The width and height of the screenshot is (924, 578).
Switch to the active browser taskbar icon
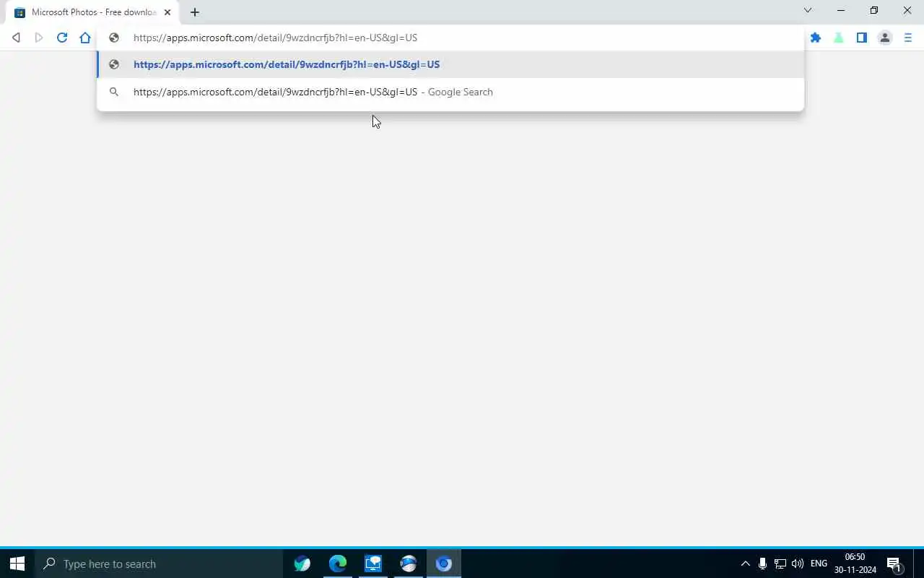coord(444,564)
